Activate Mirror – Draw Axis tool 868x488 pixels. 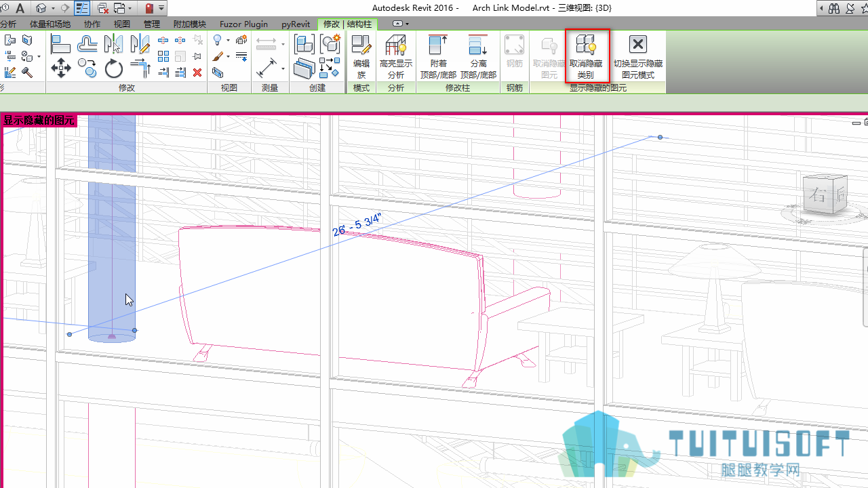[x=140, y=45]
